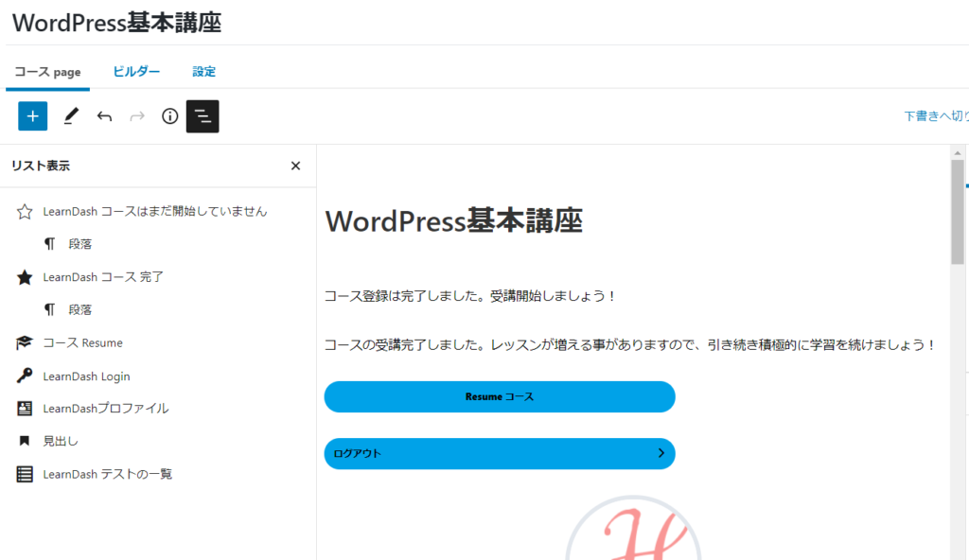Click the 下書きへ切り替え link

(x=936, y=116)
